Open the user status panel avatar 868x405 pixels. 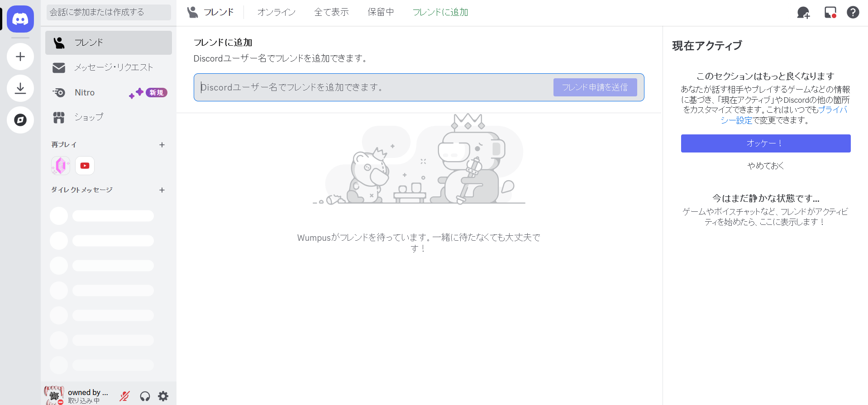click(54, 395)
